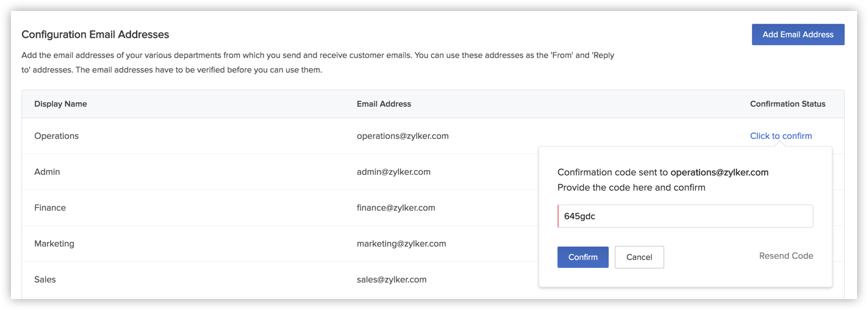Click the Confirmation Status column header
Image resolution: width=868 pixels, height=310 pixels.
coord(787,104)
